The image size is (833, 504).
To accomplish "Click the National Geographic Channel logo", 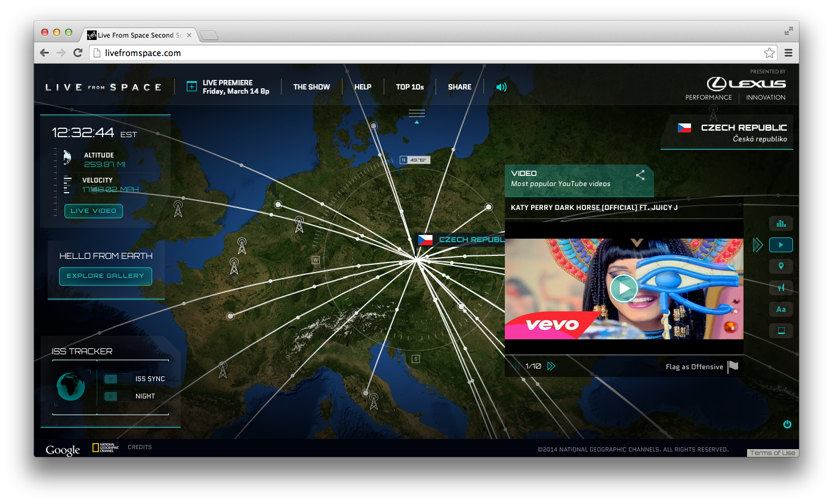I will coord(106,448).
